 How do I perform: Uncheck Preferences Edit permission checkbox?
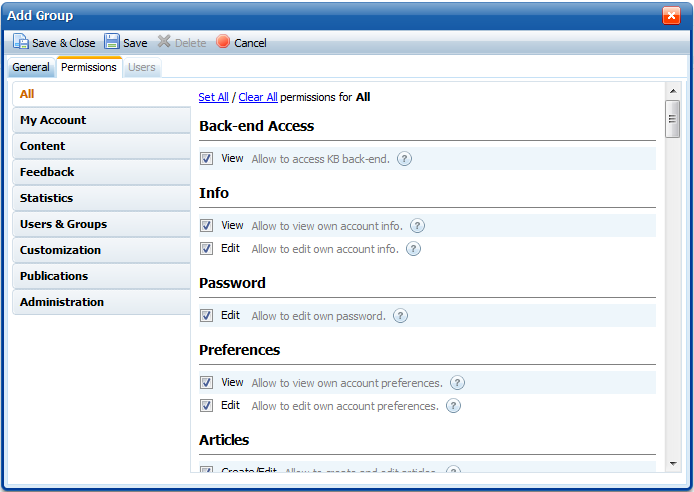[x=206, y=406]
